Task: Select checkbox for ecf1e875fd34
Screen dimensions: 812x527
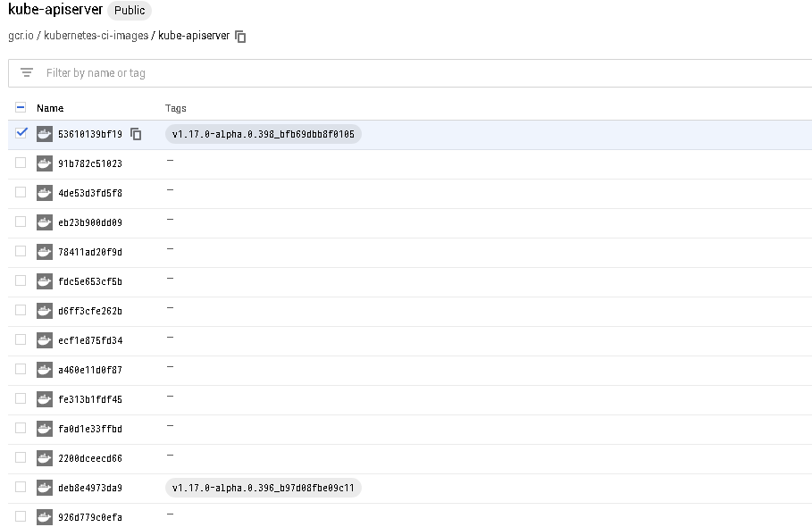Action: [21, 339]
